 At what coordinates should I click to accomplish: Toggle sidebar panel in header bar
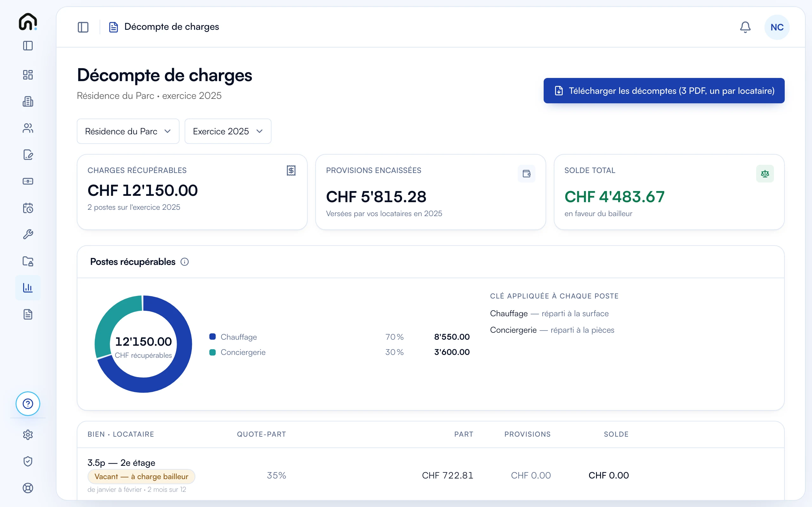click(83, 27)
